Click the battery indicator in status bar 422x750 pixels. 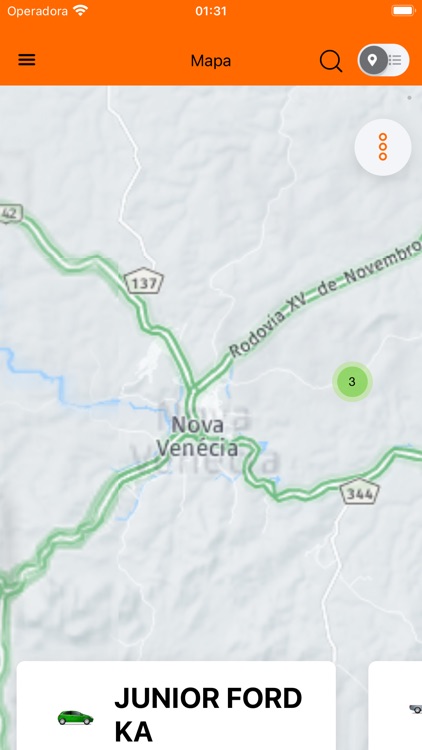point(403,11)
